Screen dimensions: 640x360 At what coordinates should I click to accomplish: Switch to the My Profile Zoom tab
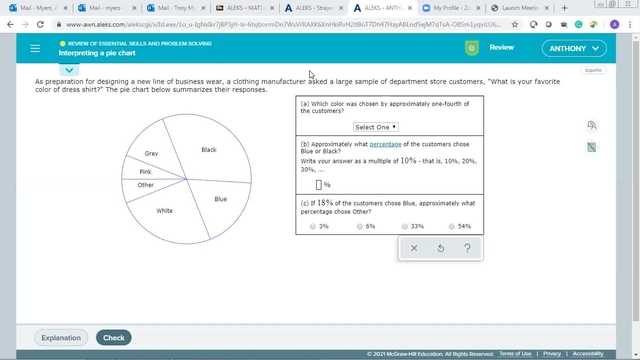(x=451, y=8)
